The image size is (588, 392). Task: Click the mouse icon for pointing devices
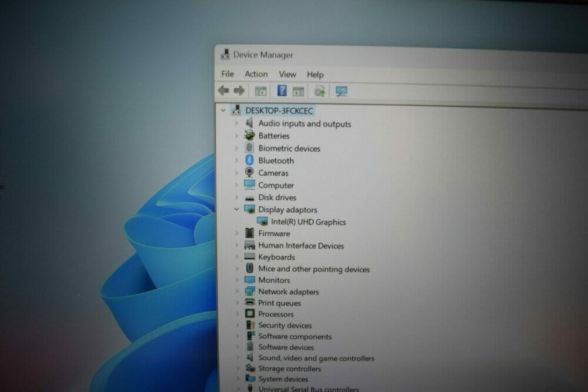click(x=249, y=268)
